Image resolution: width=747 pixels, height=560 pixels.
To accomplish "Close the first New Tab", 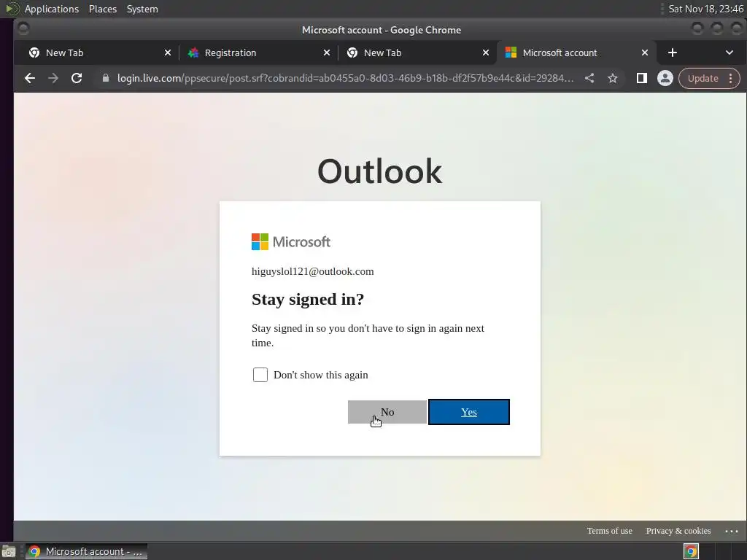I will pyautogui.click(x=167, y=52).
